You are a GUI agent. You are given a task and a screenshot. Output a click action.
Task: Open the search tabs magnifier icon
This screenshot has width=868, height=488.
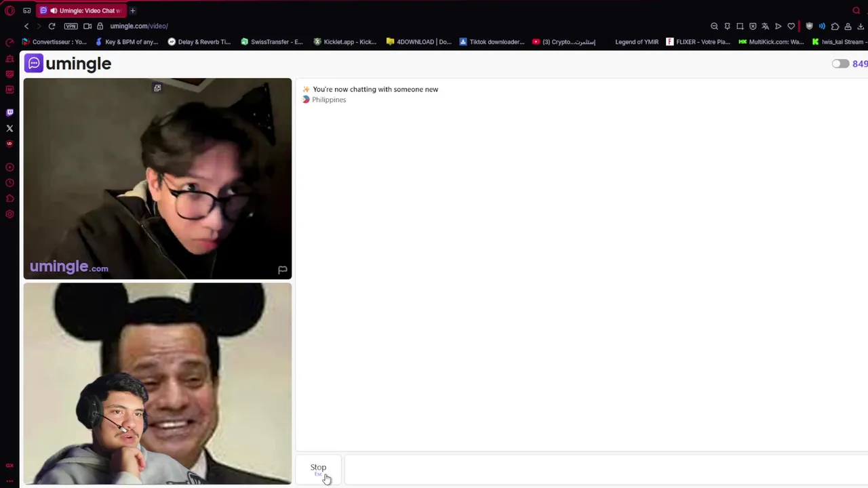click(856, 10)
